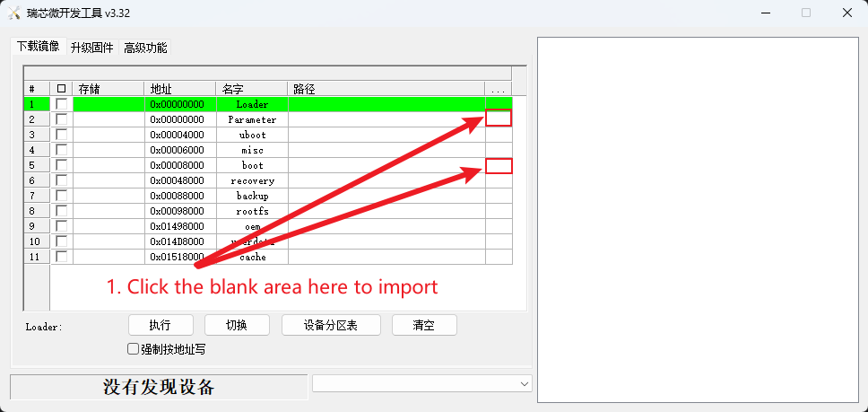868x412 pixels.
Task: Check the oem row checkbox
Action: pos(62,226)
